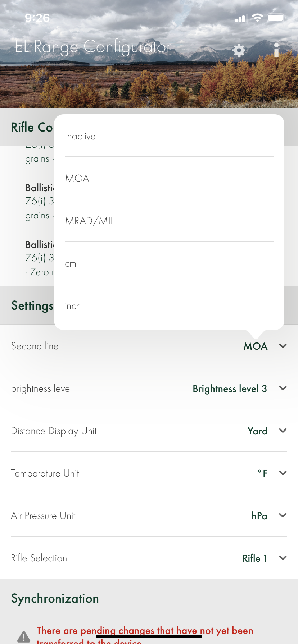The height and width of the screenshot is (644, 298).
Task: Open the Distance Display Unit dropdown
Action: pyautogui.click(x=283, y=431)
